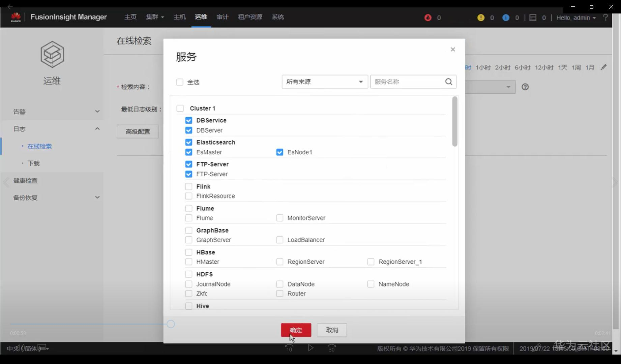Check the NameNode checkbox

click(371, 284)
